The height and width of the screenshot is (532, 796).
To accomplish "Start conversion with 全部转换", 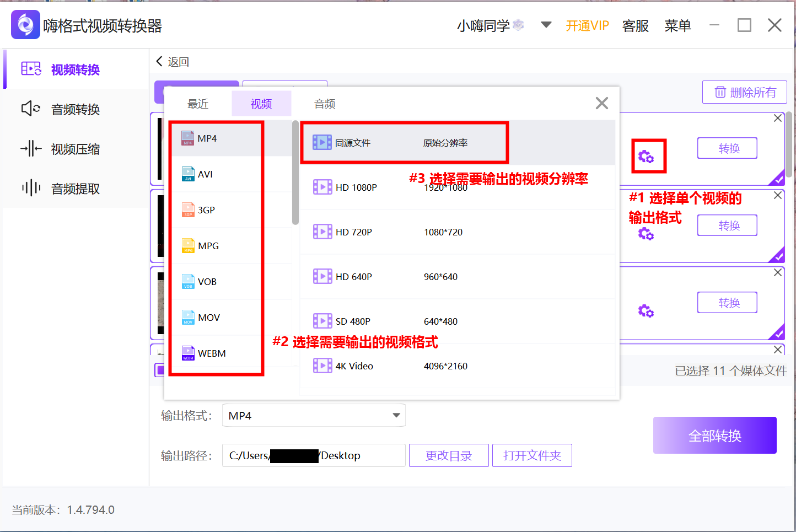I will pos(715,436).
